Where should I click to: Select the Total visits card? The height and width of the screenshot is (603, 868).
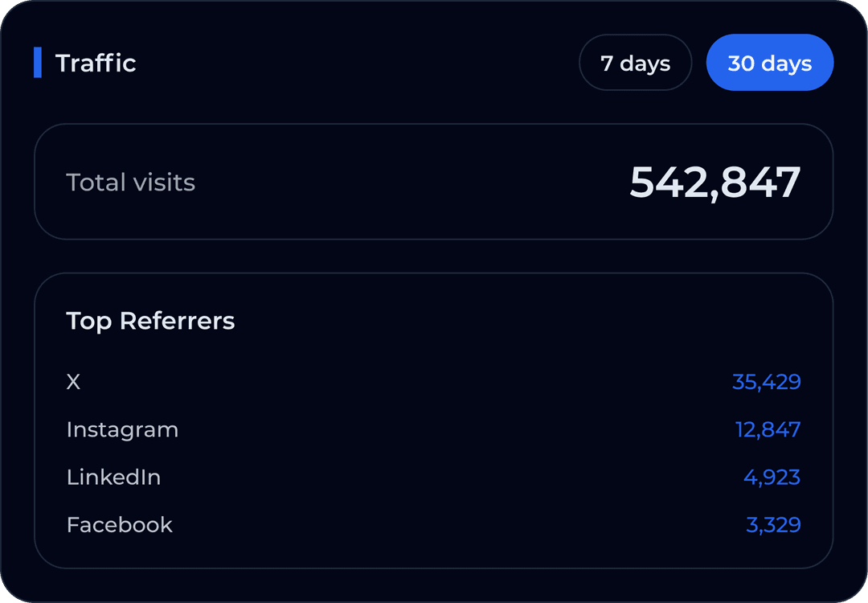[434, 182]
